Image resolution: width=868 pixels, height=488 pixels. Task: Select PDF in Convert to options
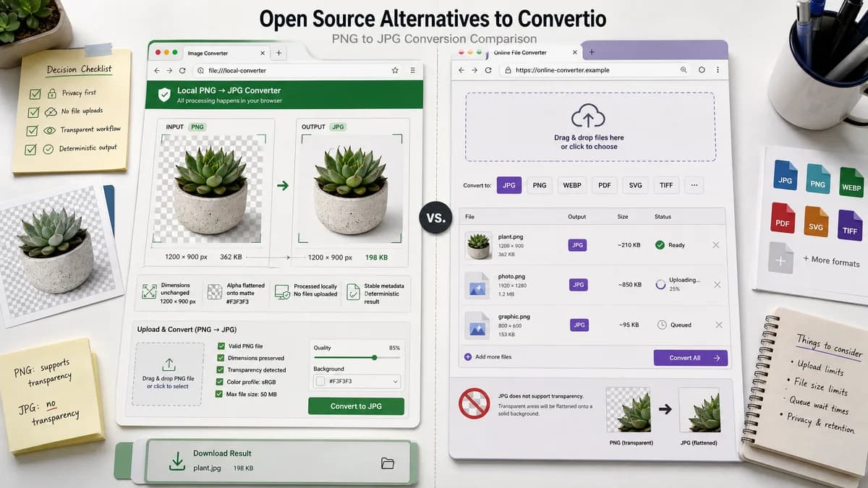tap(605, 185)
